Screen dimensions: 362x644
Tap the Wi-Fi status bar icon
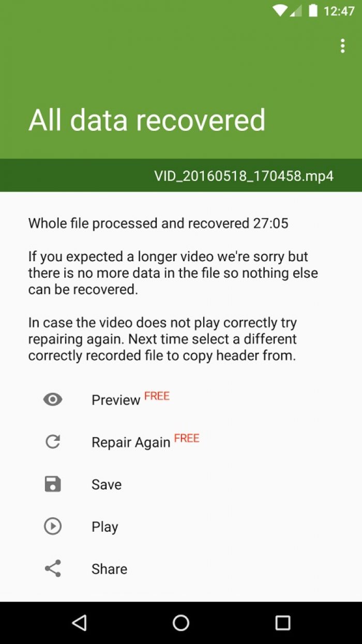point(280,10)
